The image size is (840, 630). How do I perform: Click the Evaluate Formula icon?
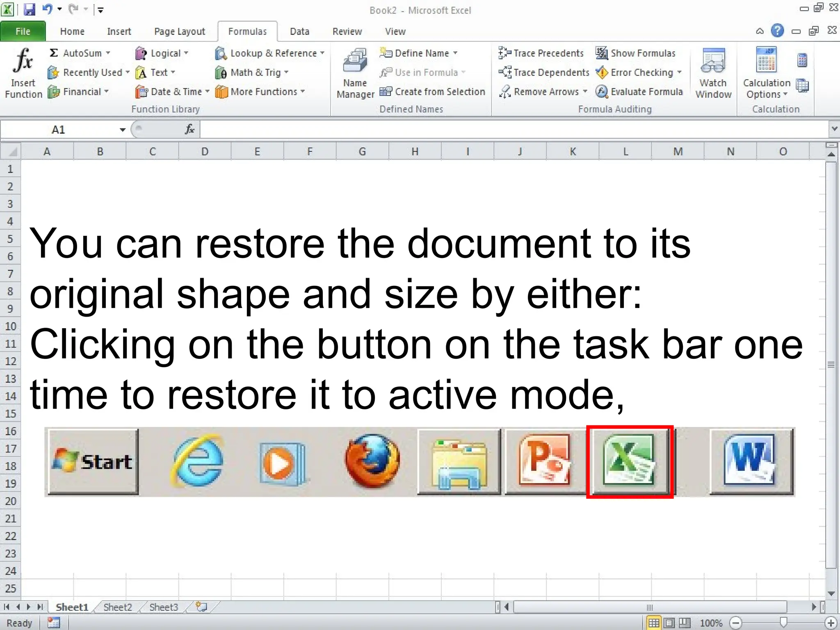601,91
